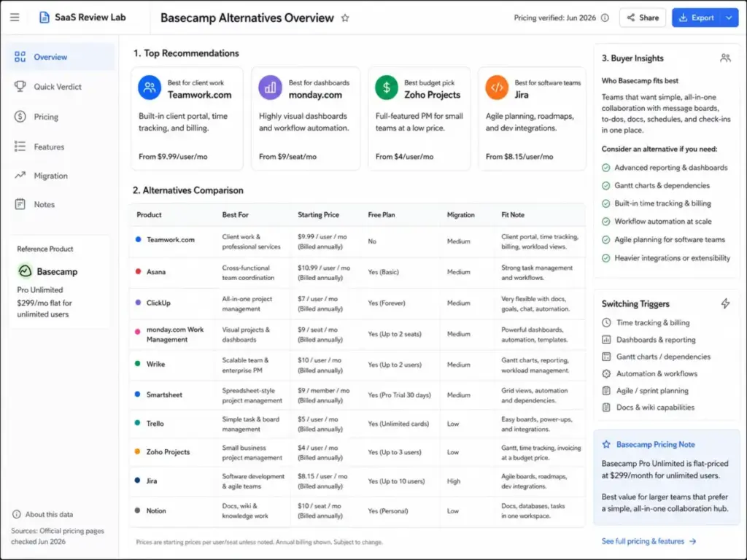747x560 pixels.
Task: Click the Basecamp Pricing Note star icon
Action: click(x=606, y=444)
